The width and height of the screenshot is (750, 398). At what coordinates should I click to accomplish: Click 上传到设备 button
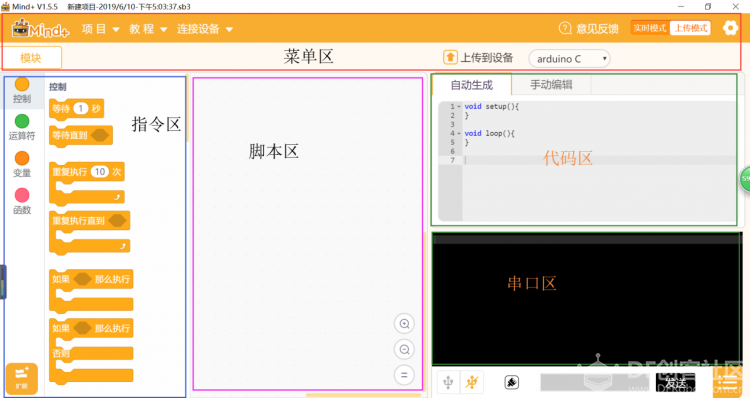pyautogui.click(x=478, y=58)
